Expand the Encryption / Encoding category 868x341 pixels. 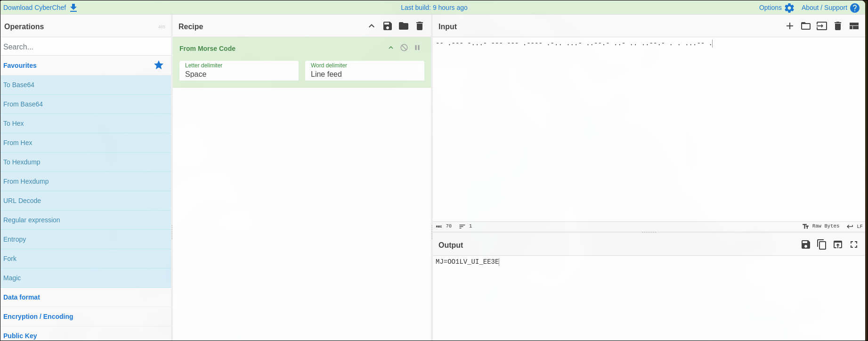(x=38, y=317)
